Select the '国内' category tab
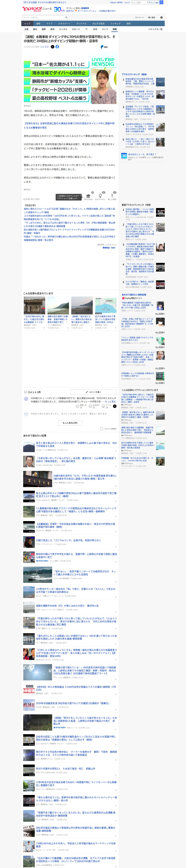This screenshot has width=186, height=868. [35, 29]
